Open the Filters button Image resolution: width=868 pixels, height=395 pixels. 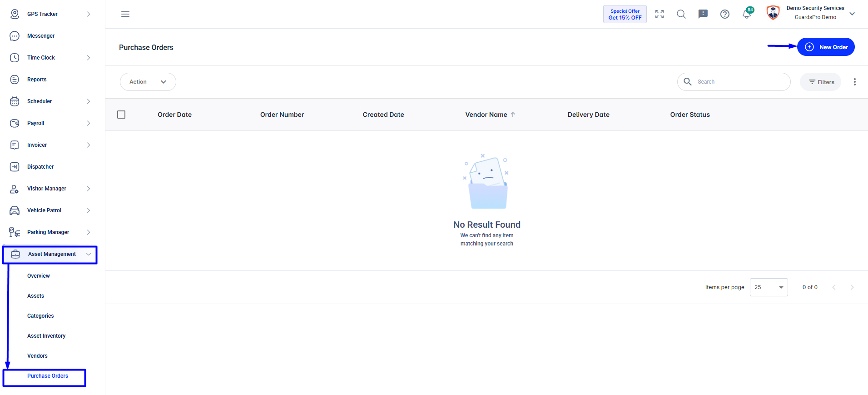point(821,82)
